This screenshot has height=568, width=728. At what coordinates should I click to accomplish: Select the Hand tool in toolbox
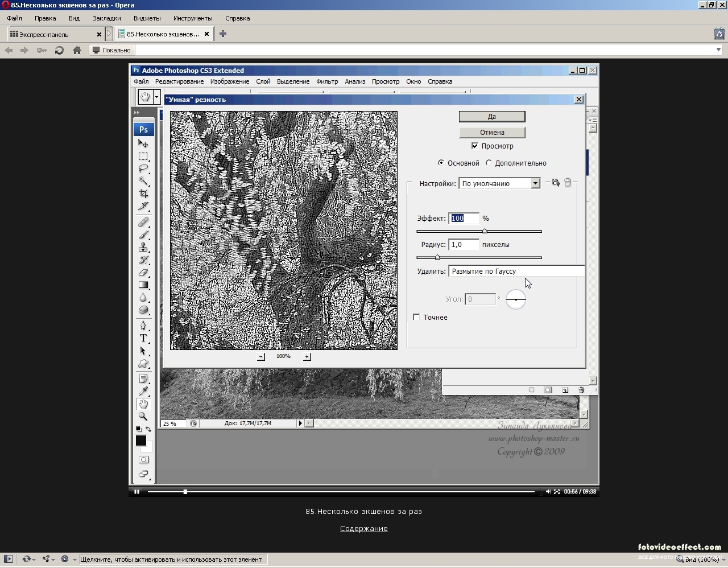(x=143, y=404)
